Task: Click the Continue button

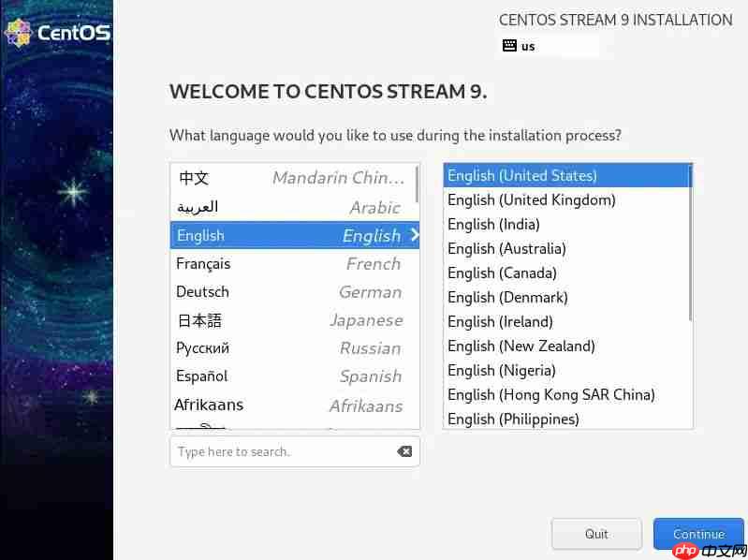Action: click(698, 534)
